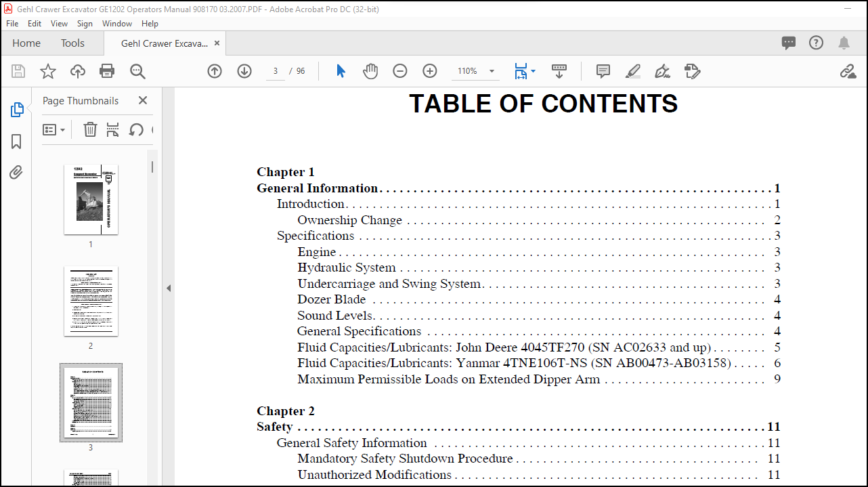Click 'Mandatory Safety Shutdown Procedure' entry
The image size is (868, 487).
coord(405,459)
